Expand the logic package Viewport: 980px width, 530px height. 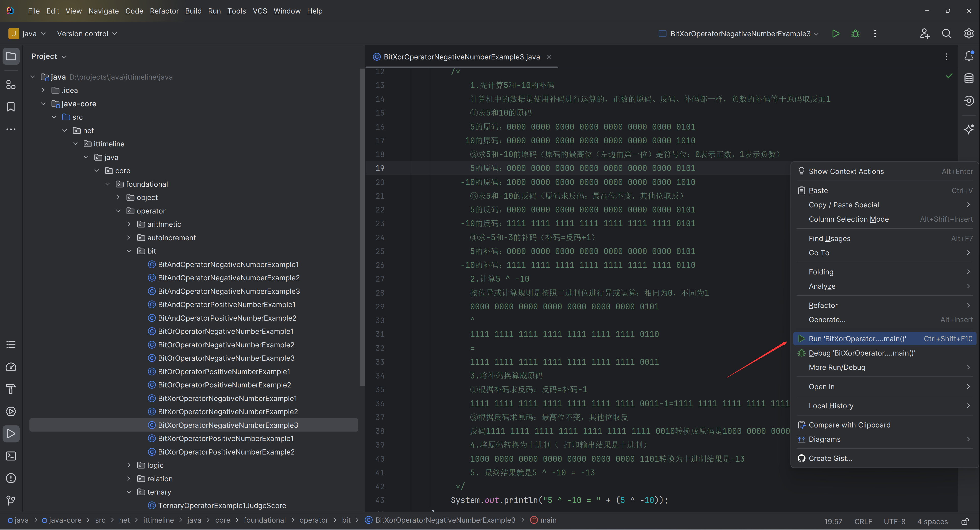129,465
